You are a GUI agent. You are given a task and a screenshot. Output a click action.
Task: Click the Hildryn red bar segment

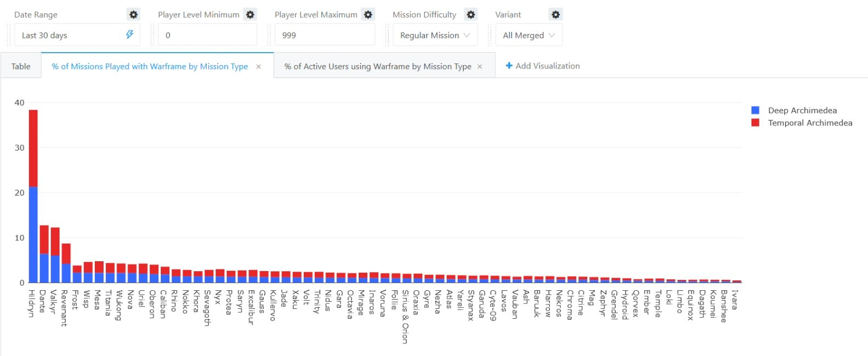point(33,148)
